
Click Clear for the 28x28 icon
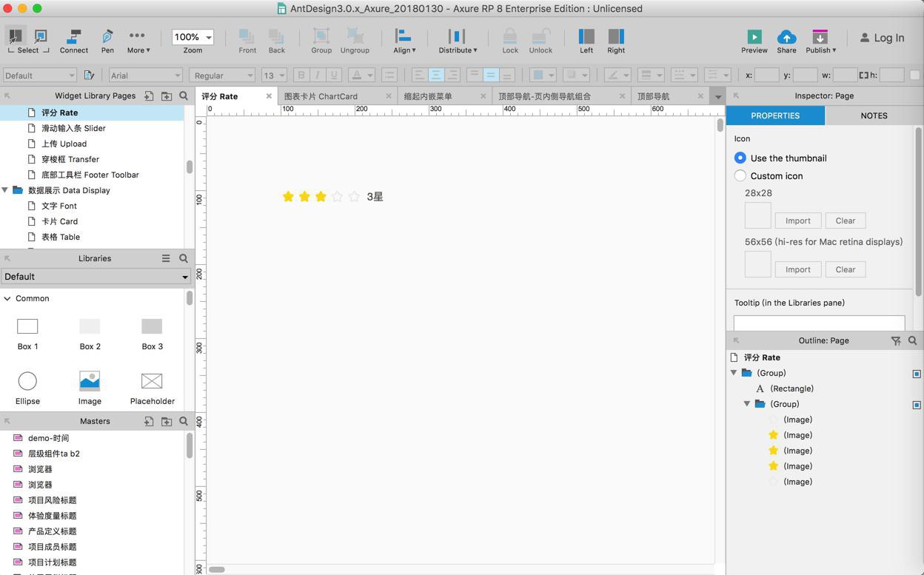click(846, 221)
